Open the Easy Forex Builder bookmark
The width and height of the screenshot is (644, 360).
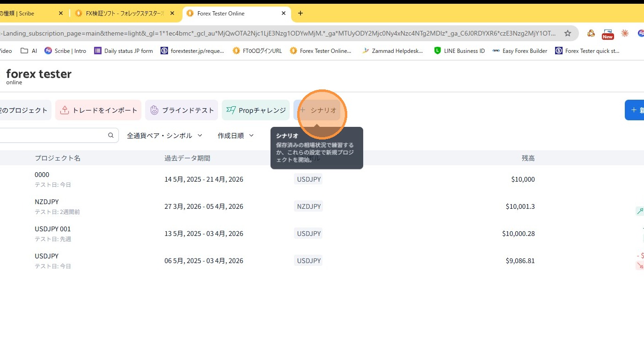(520, 51)
